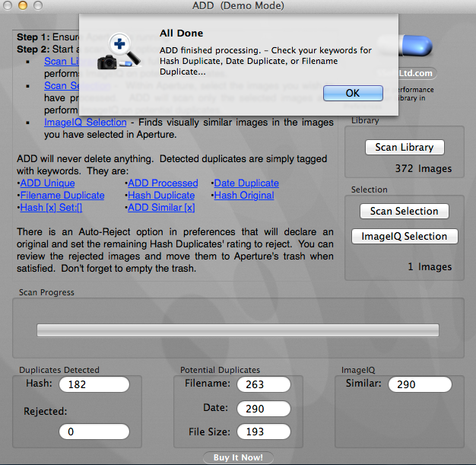This screenshot has height=465, width=476.
Task: Click the Hash duplicates field showing 182
Action: click(x=94, y=384)
